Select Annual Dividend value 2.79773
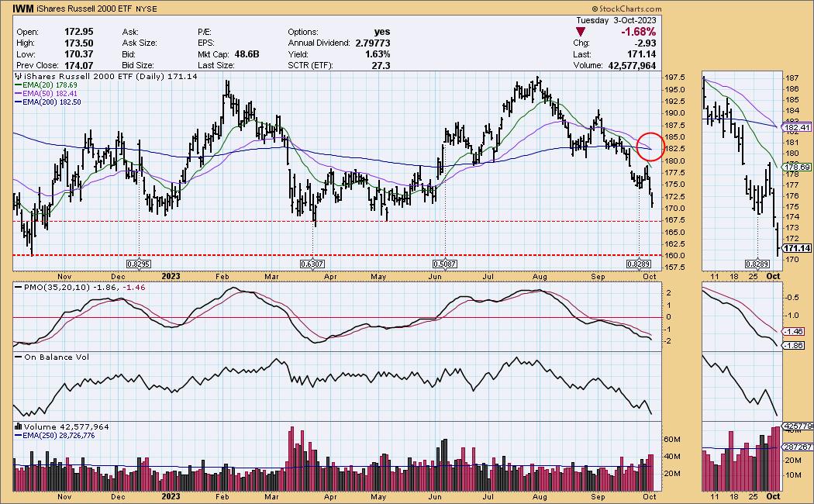 pyautogui.click(x=373, y=43)
